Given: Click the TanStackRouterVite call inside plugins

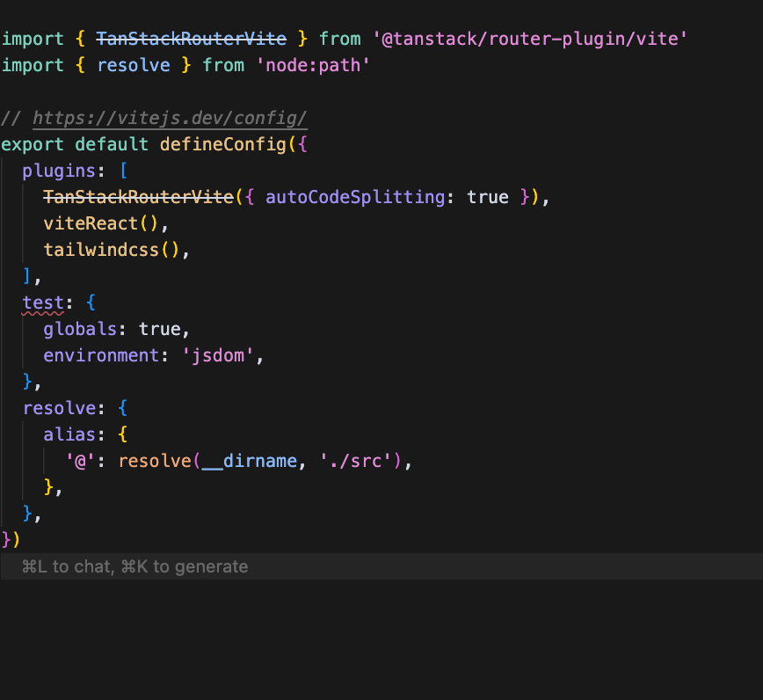Looking at the screenshot, I should (139, 197).
